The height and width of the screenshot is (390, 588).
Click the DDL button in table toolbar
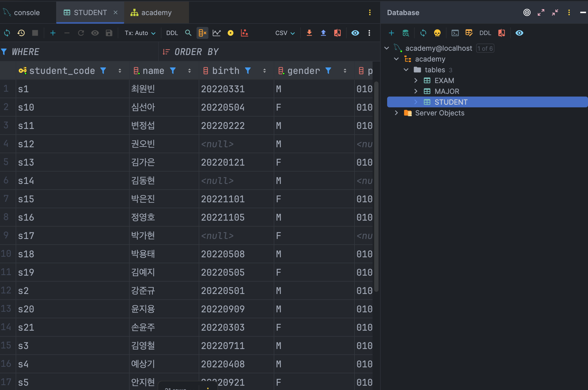point(172,33)
